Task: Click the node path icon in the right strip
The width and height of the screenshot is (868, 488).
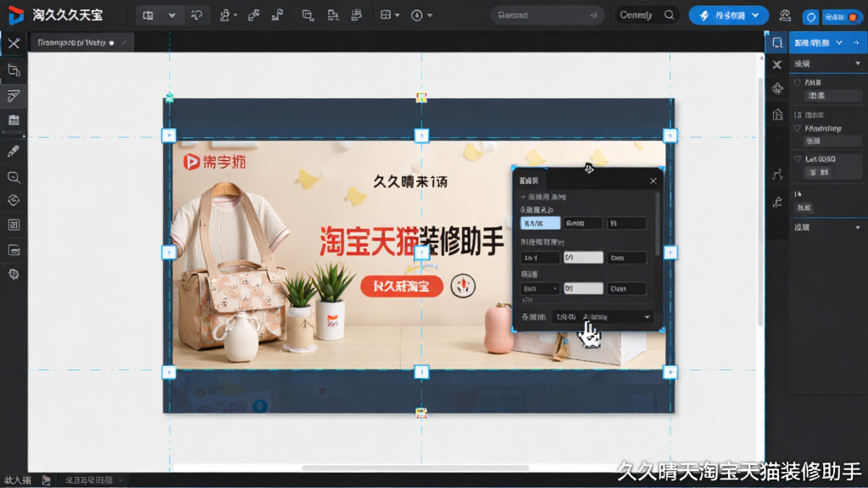Action: (x=777, y=175)
